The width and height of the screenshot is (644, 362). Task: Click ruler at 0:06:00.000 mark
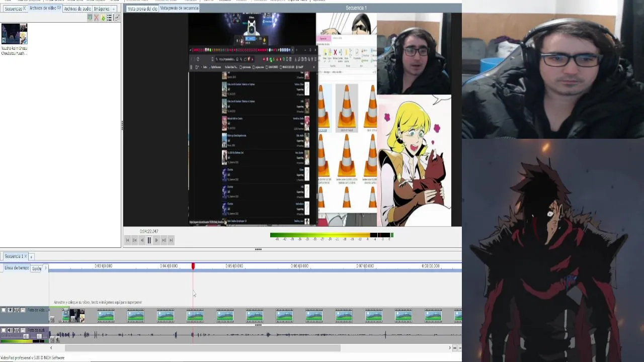(300, 266)
